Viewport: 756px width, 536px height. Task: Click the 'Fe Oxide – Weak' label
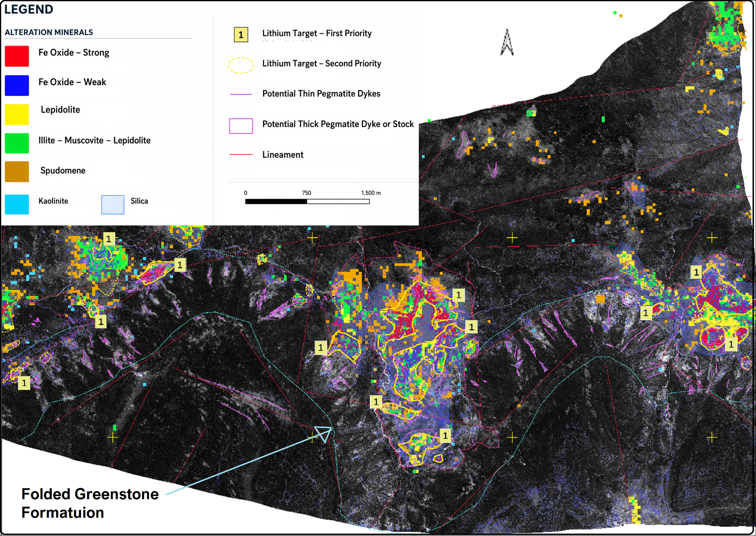(x=72, y=82)
